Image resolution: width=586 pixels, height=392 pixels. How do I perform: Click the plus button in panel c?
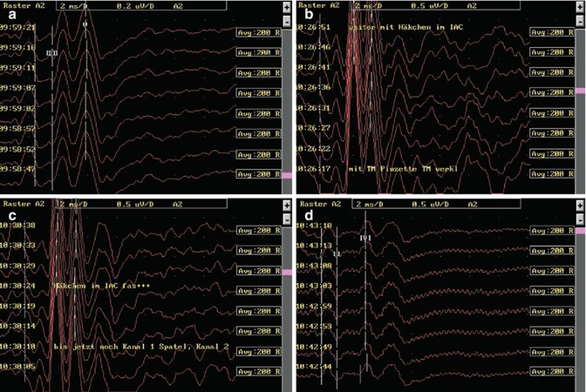coord(288,206)
